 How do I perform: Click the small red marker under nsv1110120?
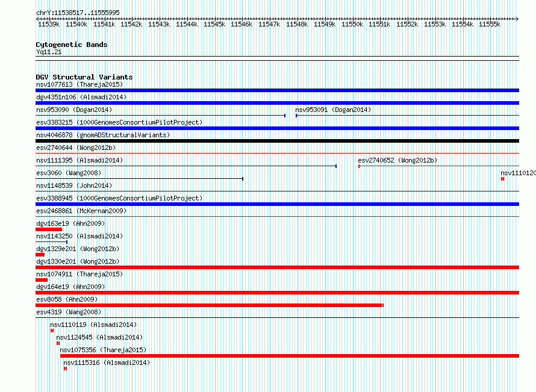(x=502, y=179)
